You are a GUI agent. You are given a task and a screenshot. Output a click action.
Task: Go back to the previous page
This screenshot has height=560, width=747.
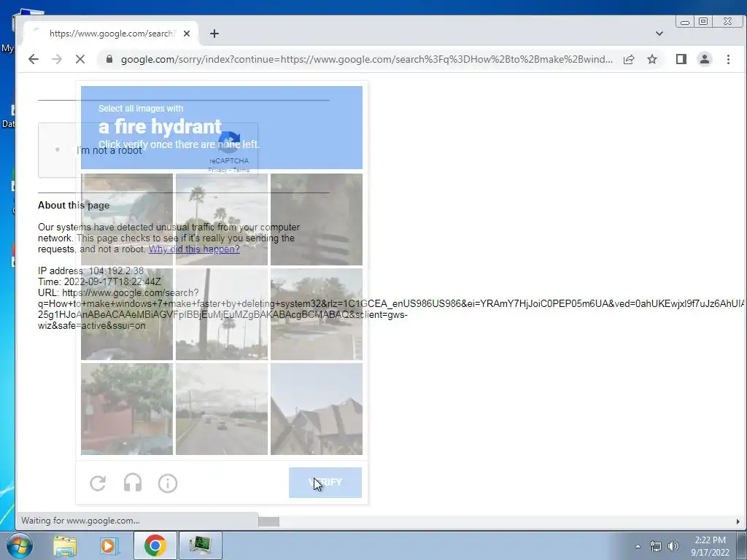34,59
